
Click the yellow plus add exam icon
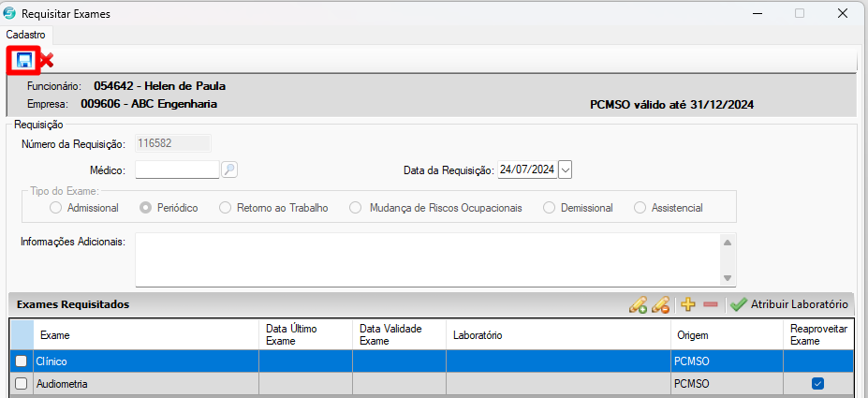tap(688, 304)
